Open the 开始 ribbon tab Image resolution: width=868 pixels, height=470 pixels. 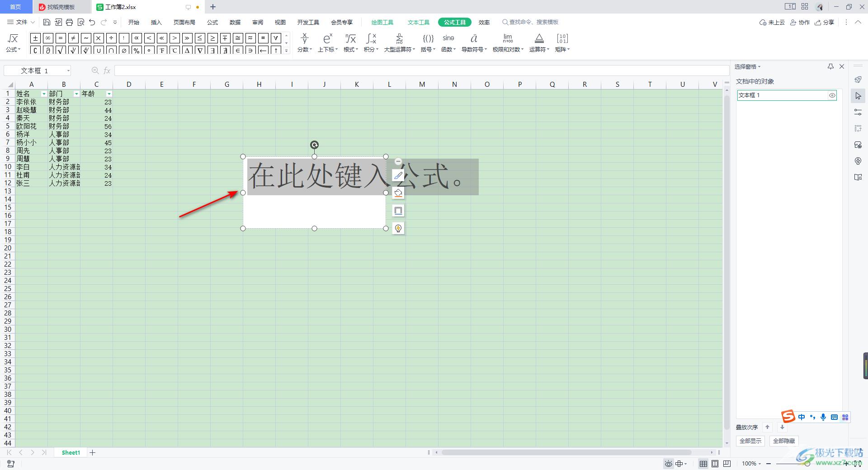pyautogui.click(x=134, y=22)
